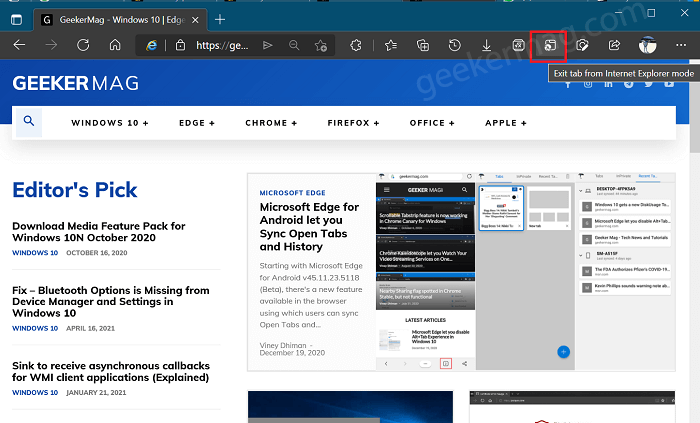The width and height of the screenshot is (700, 423).
Task: Open the Web capture icon
Action: pos(582,45)
